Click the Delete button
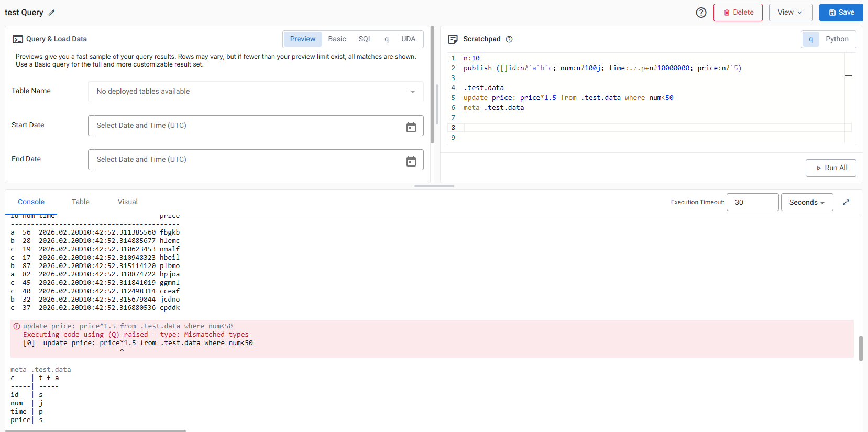868x432 pixels. 738,13
